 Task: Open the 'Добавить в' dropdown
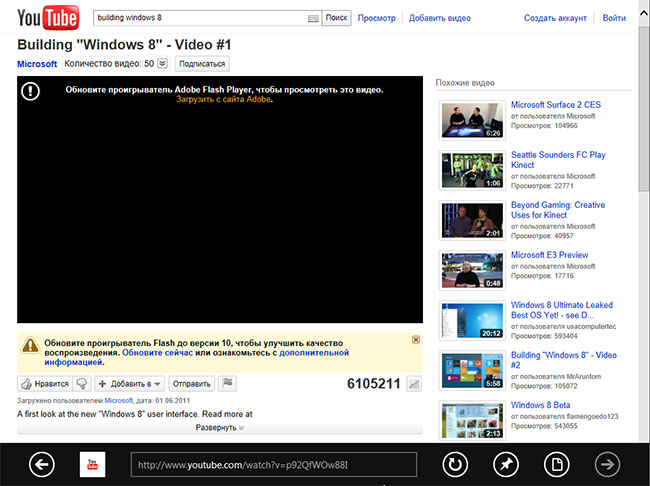click(129, 384)
